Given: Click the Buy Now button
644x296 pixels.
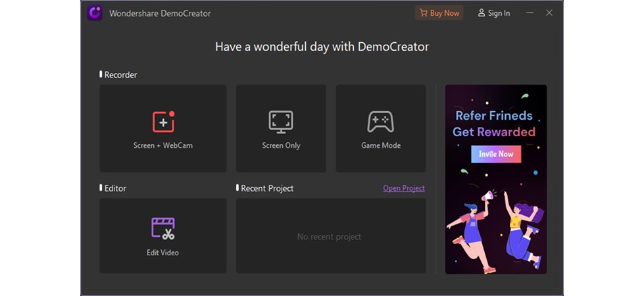Looking at the screenshot, I should (439, 13).
